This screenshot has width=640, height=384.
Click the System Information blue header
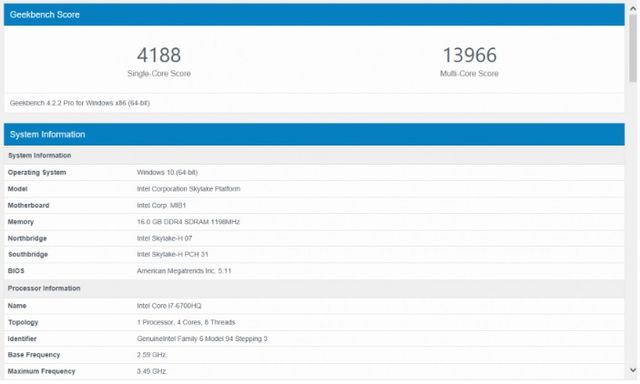click(x=314, y=135)
